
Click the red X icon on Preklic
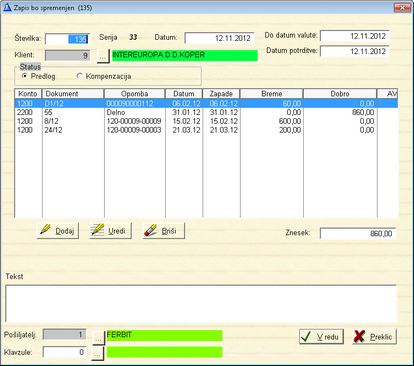[359, 336]
